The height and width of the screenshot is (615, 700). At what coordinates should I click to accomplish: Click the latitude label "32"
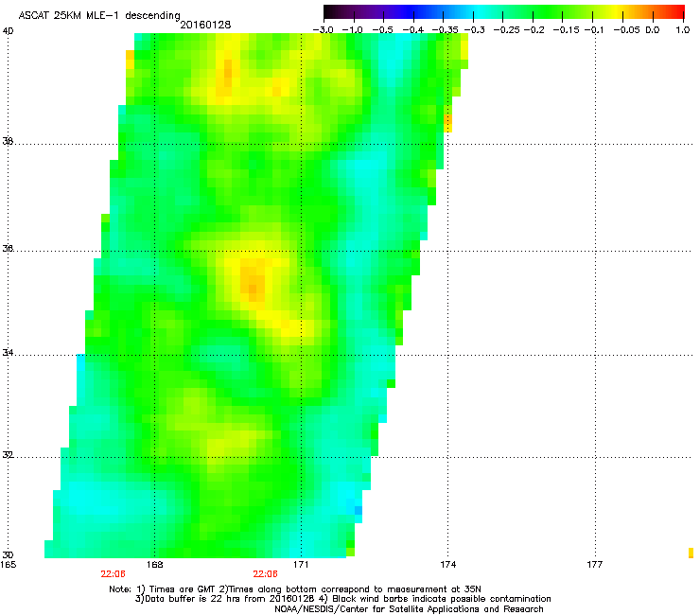[8, 455]
